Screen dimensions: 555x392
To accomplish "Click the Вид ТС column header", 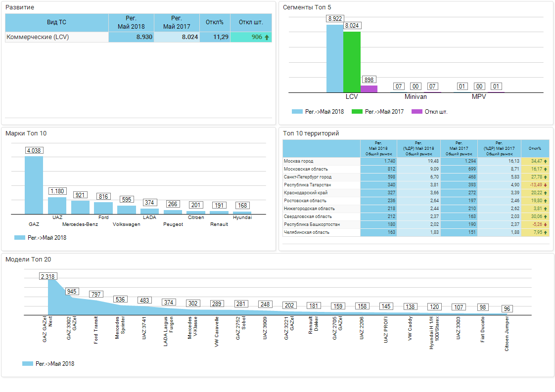I will (x=57, y=23).
